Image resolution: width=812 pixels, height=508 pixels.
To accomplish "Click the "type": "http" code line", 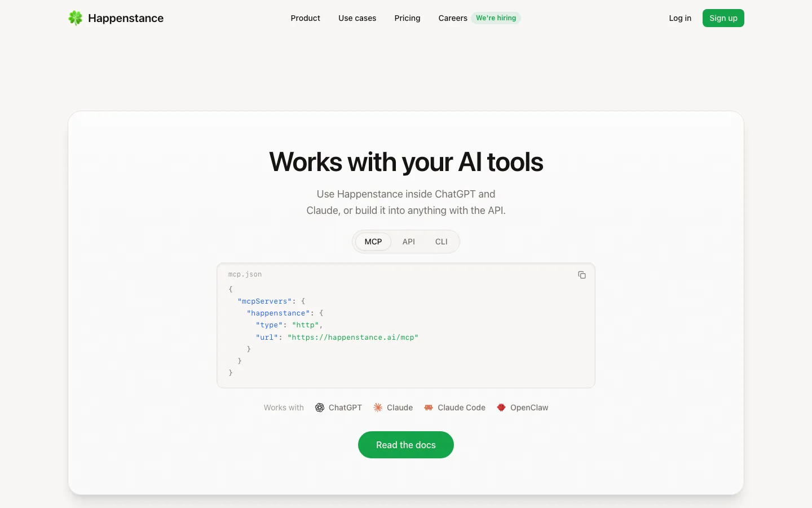I will tap(289, 325).
